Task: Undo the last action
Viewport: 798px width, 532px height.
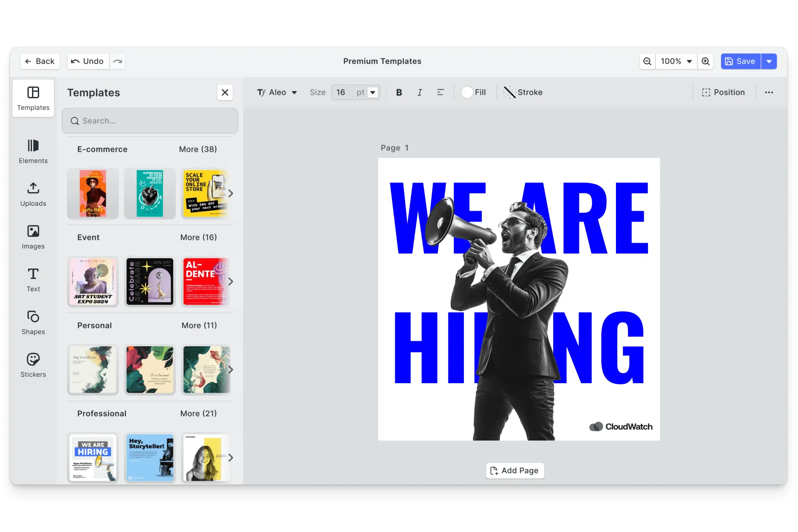Action: 88,61
